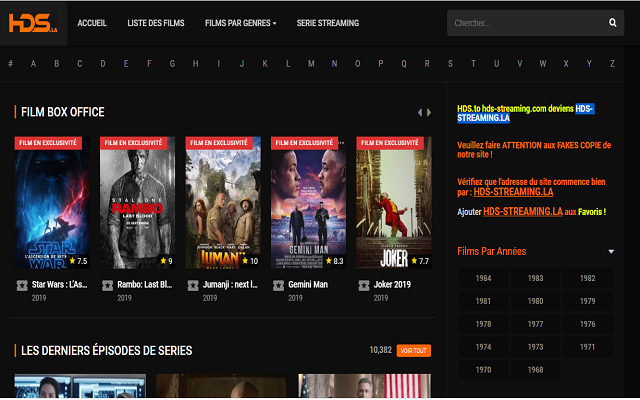The height and width of the screenshot is (400, 640).
Task: Open the Rambo Last Blood poster
Action: pyautogui.click(x=138, y=202)
